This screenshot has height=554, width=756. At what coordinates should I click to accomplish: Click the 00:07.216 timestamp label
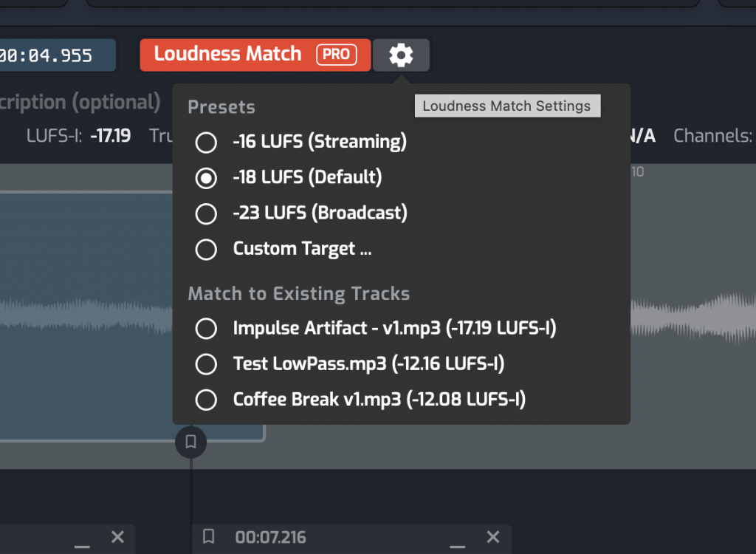pos(270,537)
